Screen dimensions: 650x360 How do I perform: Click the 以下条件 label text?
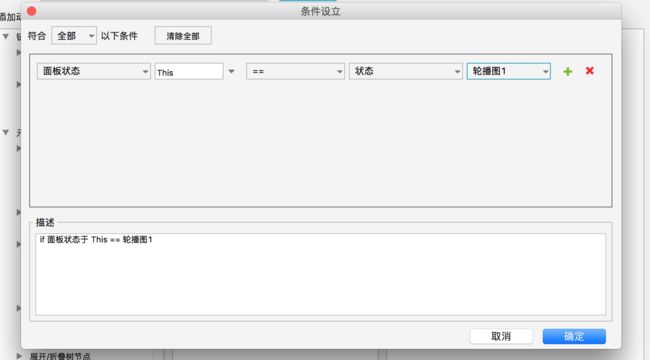[x=119, y=36]
